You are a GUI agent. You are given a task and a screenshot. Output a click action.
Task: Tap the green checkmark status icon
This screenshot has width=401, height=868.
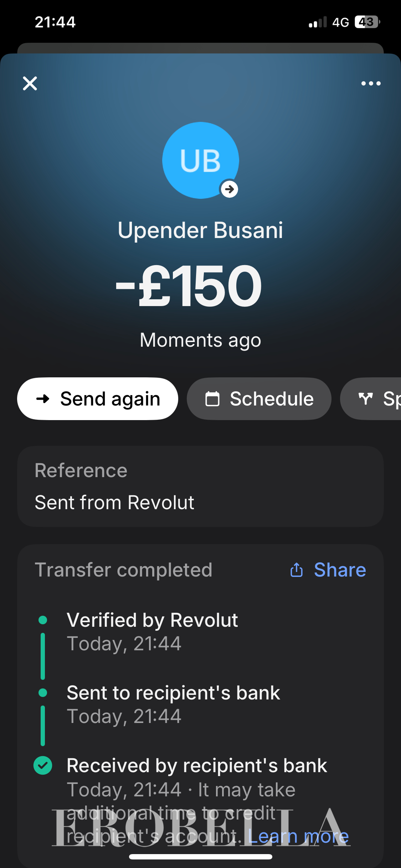[x=43, y=765]
